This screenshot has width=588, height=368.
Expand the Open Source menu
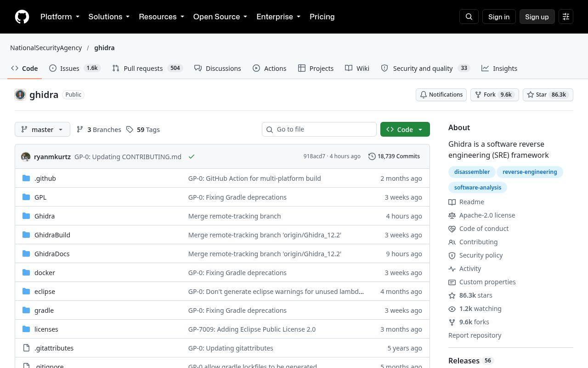(220, 17)
